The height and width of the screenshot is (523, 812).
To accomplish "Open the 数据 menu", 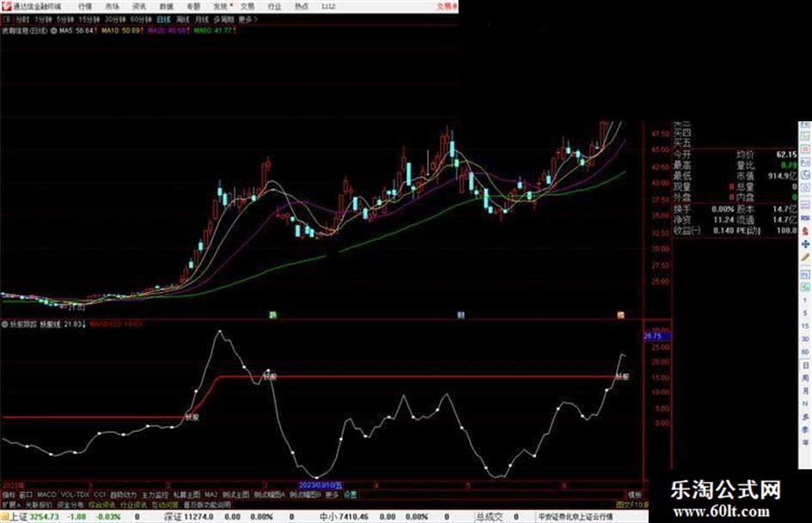I will click(166, 7).
